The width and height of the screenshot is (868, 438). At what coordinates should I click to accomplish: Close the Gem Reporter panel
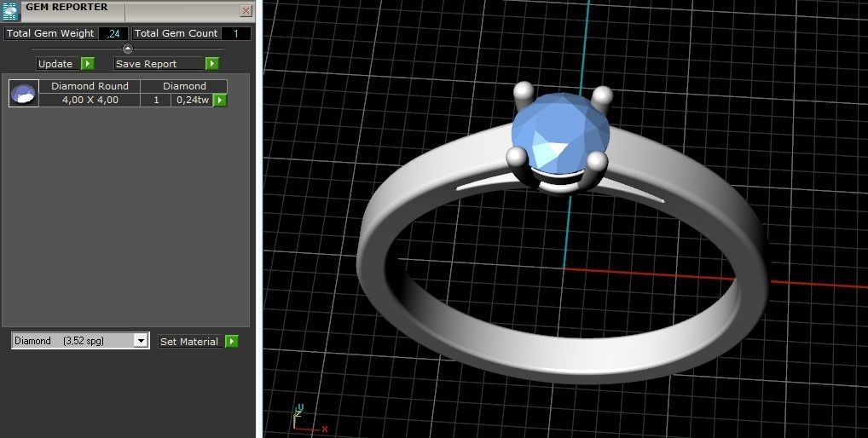246,10
